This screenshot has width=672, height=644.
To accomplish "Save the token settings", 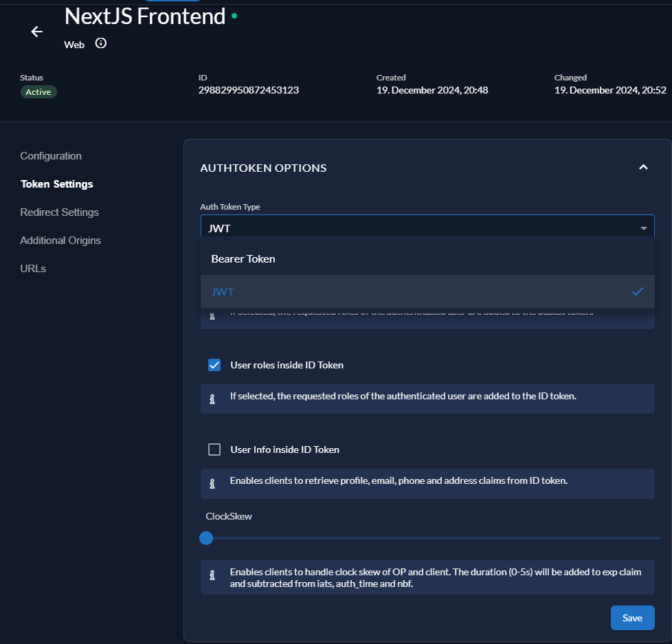I will [632, 618].
